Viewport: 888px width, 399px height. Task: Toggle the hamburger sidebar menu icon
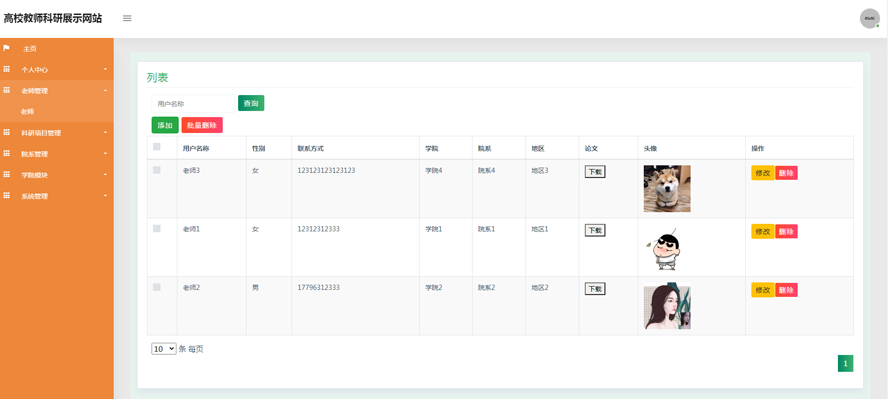(x=127, y=18)
